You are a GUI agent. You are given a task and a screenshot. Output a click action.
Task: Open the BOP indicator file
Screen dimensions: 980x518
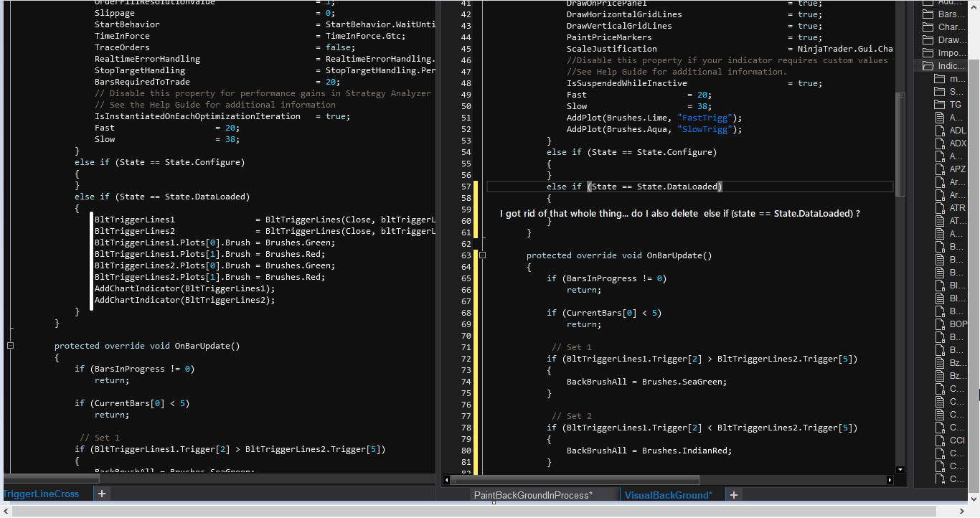(x=958, y=324)
